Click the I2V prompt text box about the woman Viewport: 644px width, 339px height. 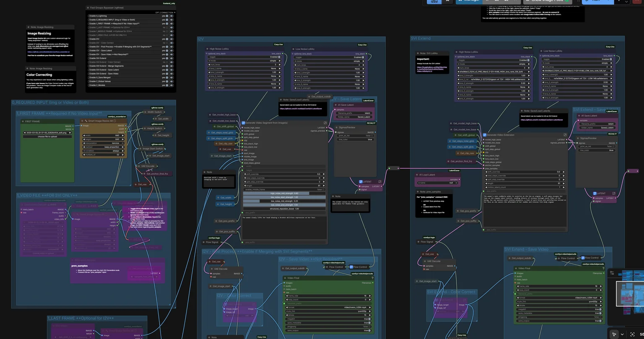(x=284, y=227)
